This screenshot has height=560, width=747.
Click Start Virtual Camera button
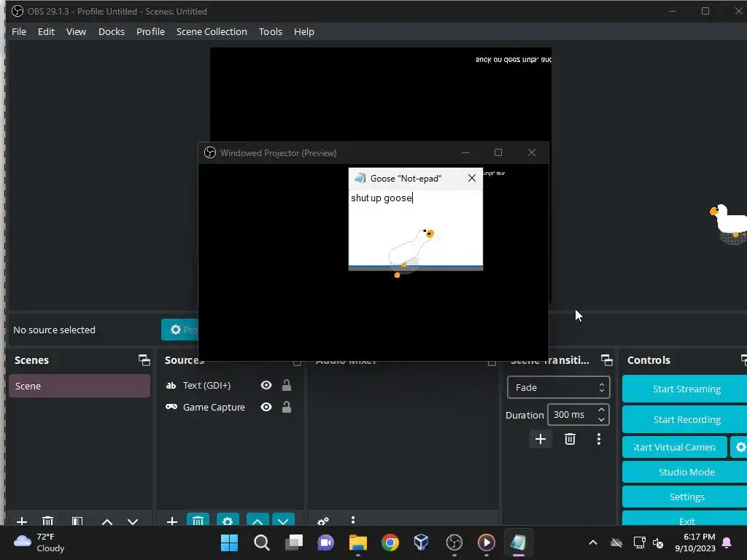[x=675, y=447]
